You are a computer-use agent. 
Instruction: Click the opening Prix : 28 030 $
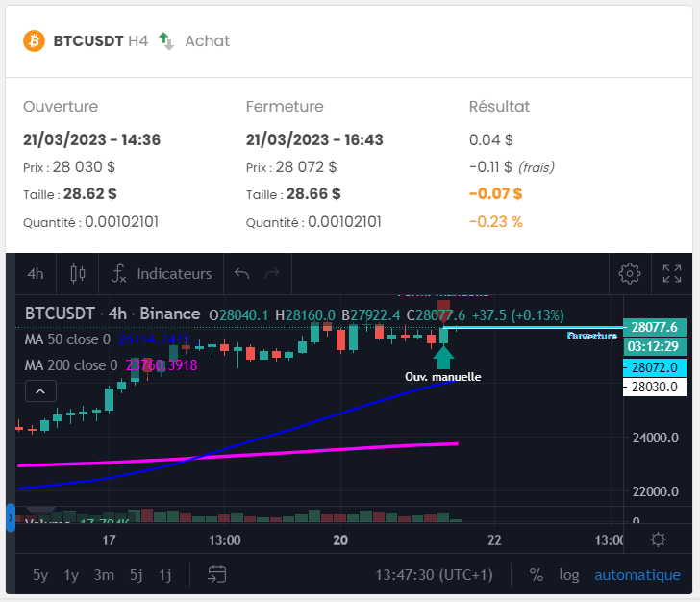click(69, 167)
